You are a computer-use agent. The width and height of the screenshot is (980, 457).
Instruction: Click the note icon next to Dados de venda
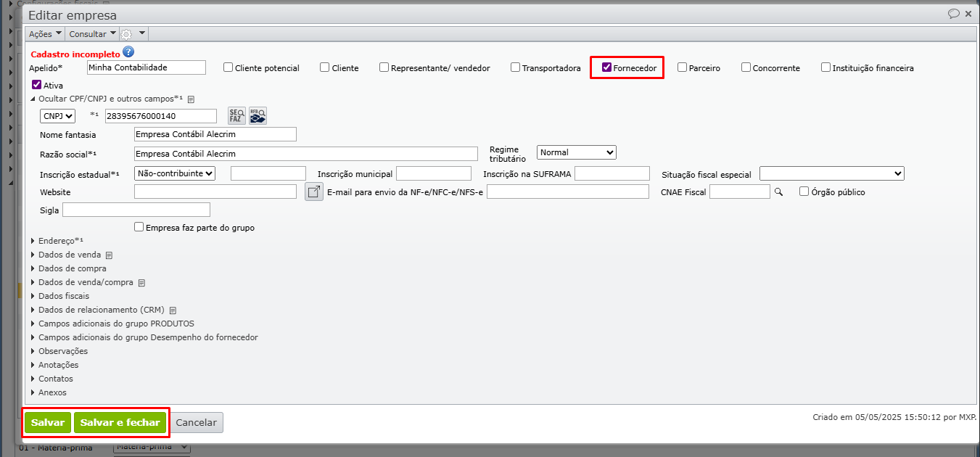109,255
